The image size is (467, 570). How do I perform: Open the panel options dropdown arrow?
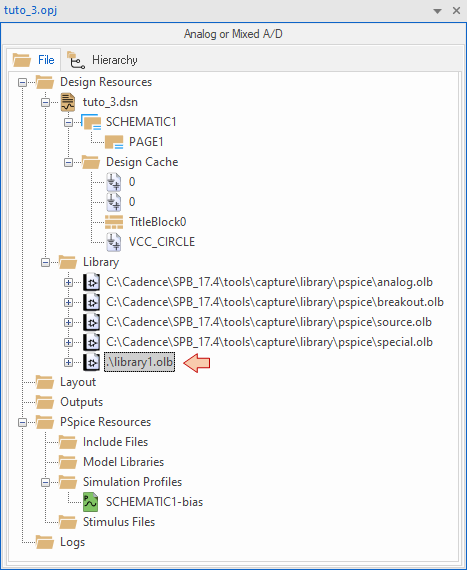(438, 11)
